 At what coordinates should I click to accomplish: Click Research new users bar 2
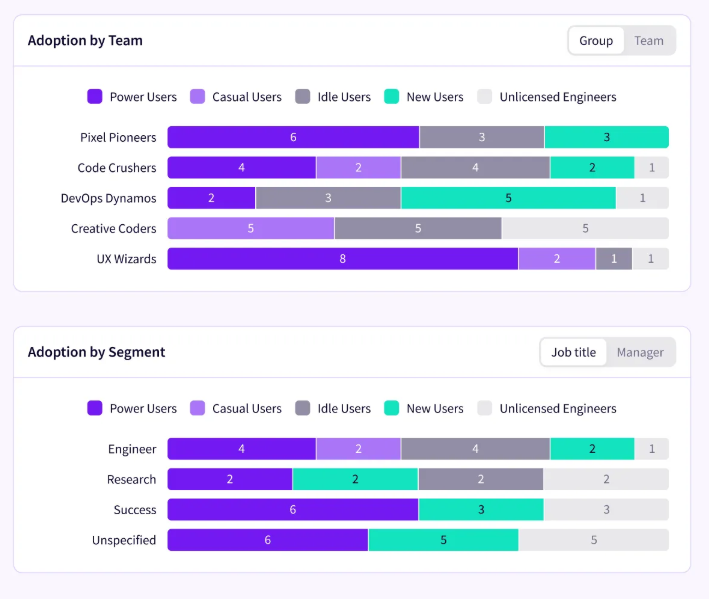355,479
